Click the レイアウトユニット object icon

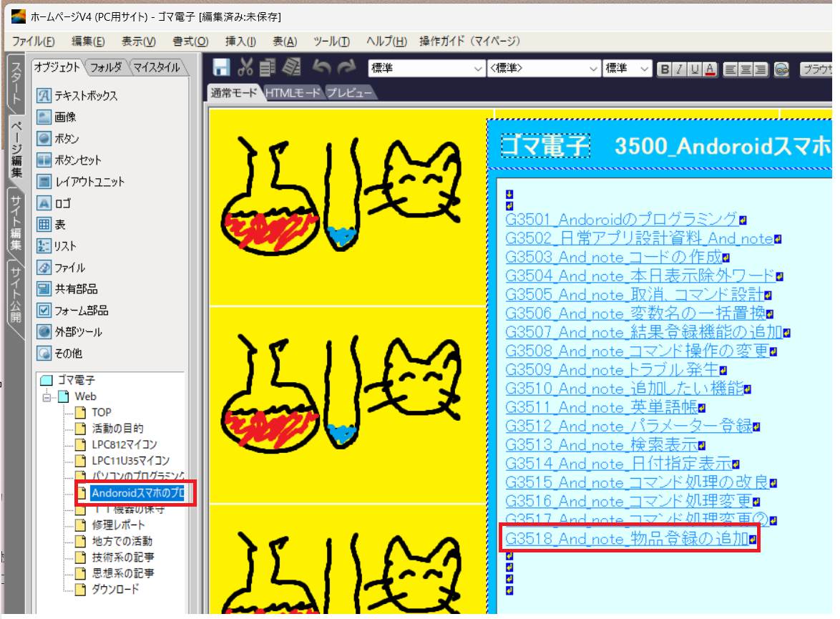[44, 182]
